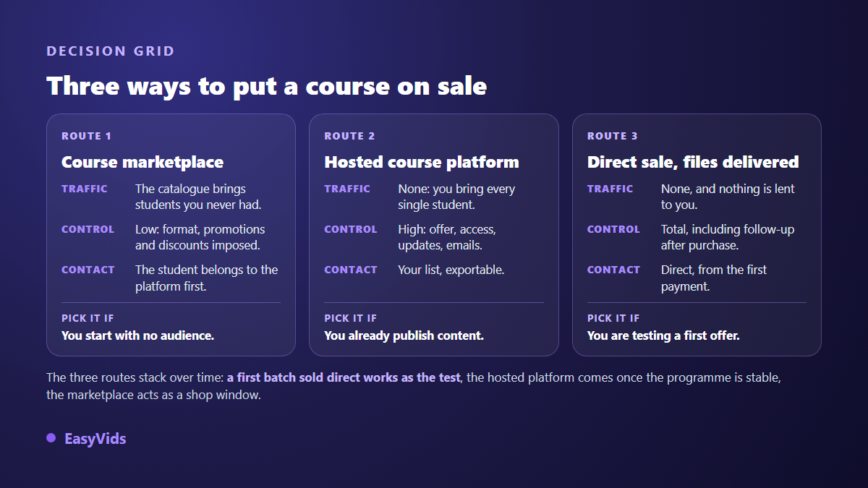Click the EasyVids brand name
This screenshot has height=488, width=868.
tap(95, 438)
